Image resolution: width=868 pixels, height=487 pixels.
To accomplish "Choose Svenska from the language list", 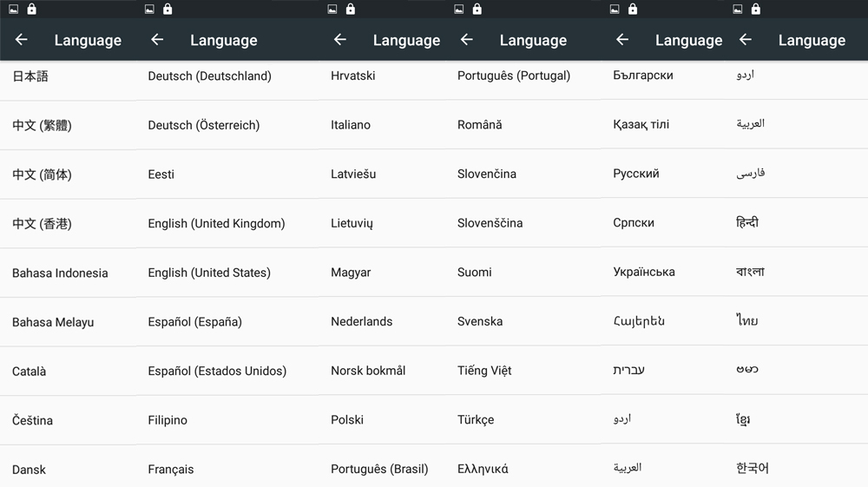I will [x=480, y=321].
